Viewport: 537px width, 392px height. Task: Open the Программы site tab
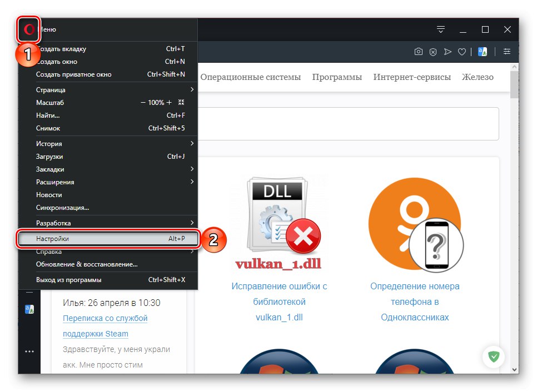[x=337, y=77]
